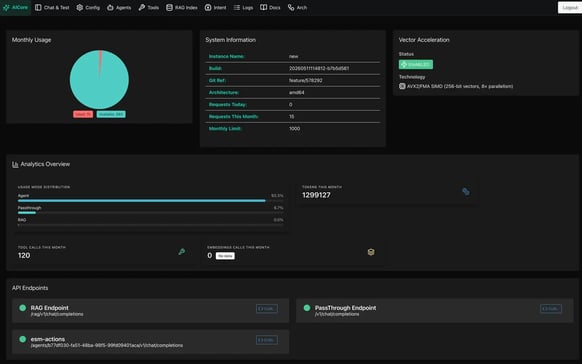The image size is (582, 364).
Task: Click the Tools wrench icon in navbar
Action: point(142,7)
